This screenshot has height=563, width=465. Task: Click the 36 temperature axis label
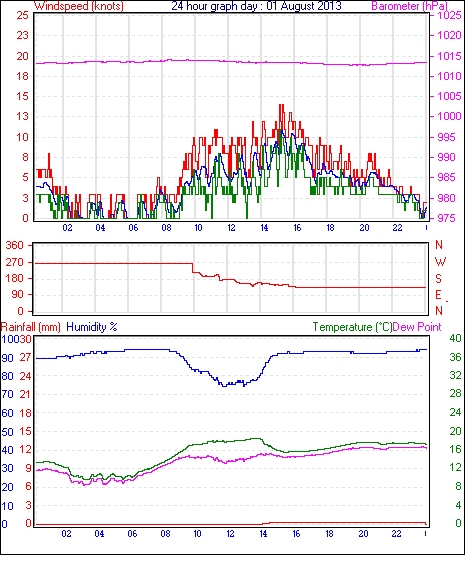pyautogui.click(x=455, y=357)
